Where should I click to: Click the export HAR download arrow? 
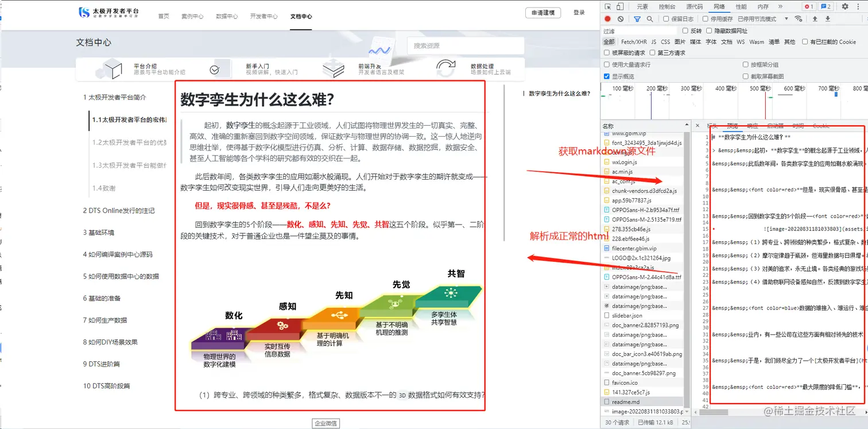pyautogui.click(x=828, y=19)
